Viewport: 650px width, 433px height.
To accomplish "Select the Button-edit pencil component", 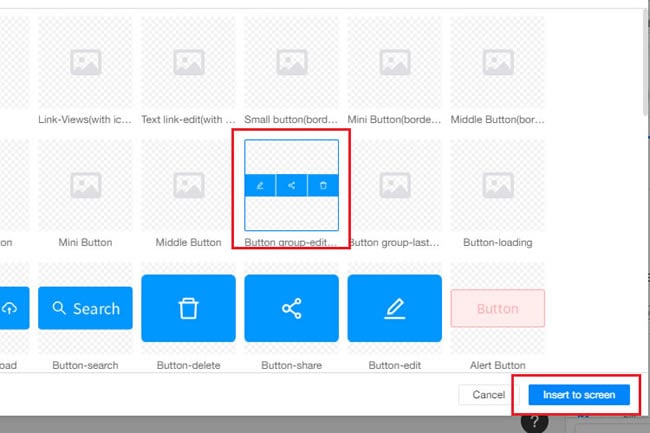I will (395, 308).
